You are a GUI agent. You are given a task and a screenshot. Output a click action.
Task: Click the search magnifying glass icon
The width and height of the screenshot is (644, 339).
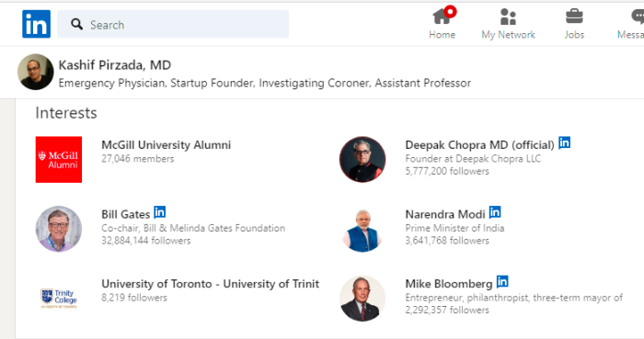[x=76, y=24]
